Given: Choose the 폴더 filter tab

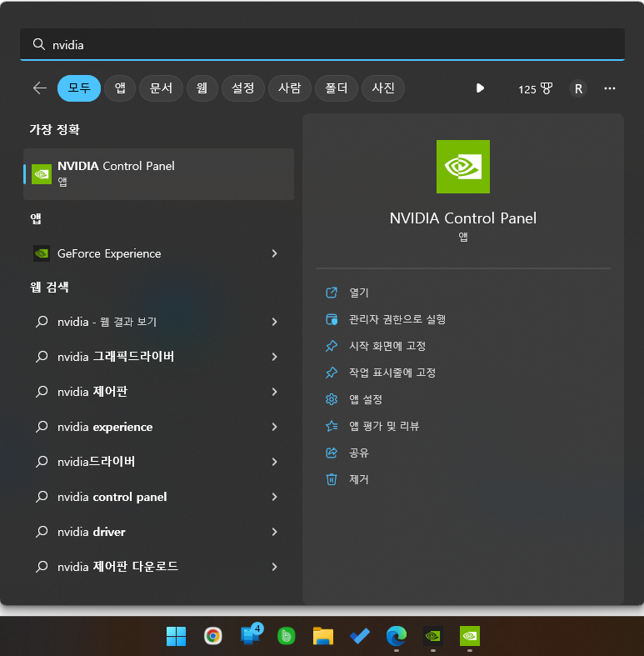Looking at the screenshot, I should coord(337,88).
